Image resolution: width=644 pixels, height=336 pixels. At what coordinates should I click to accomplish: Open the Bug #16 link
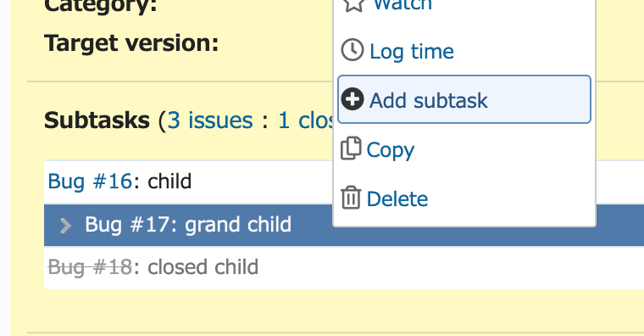click(90, 182)
